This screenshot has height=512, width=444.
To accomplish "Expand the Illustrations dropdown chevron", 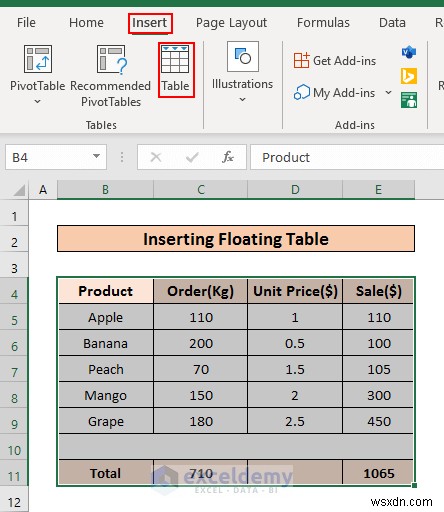I will click(243, 99).
